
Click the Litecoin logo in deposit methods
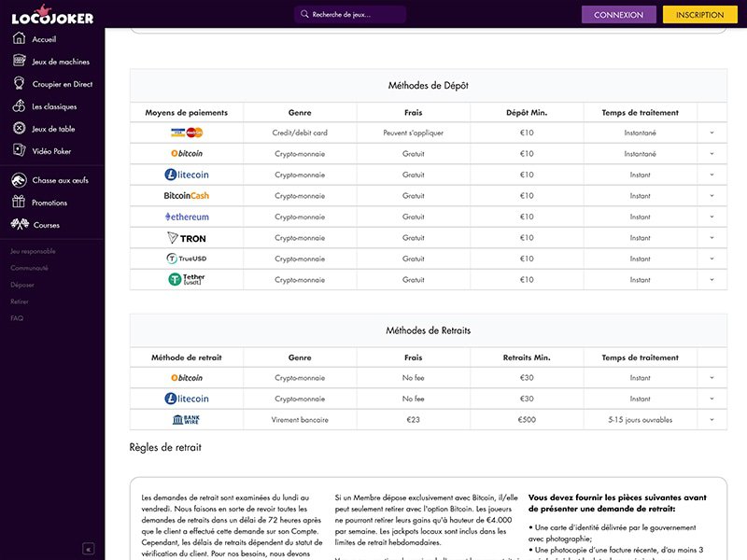tap(187, 175)
